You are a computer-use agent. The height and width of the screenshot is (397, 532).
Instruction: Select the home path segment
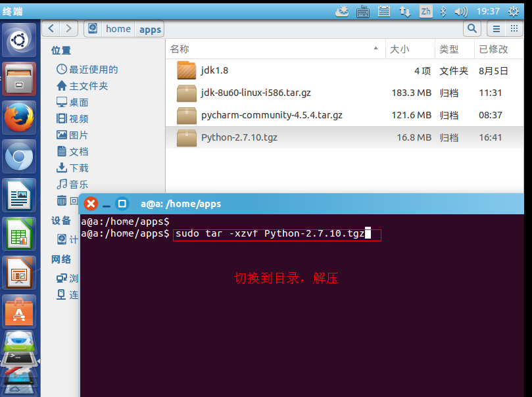118,29
